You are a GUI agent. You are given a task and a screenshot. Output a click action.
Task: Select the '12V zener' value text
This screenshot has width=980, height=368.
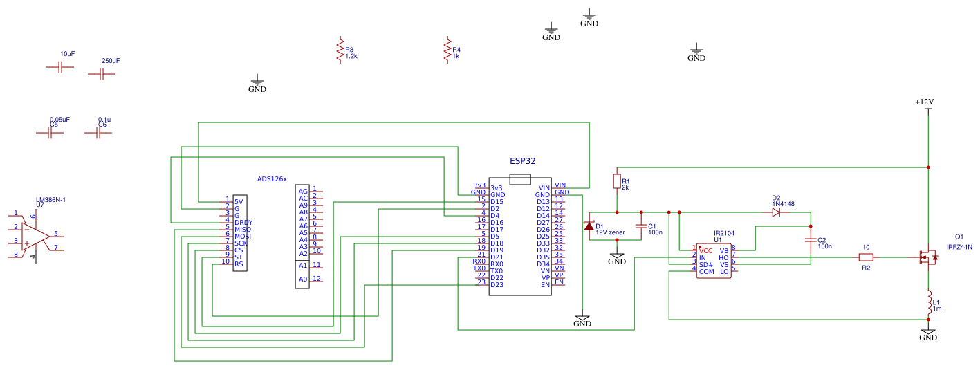click(610, 233)
